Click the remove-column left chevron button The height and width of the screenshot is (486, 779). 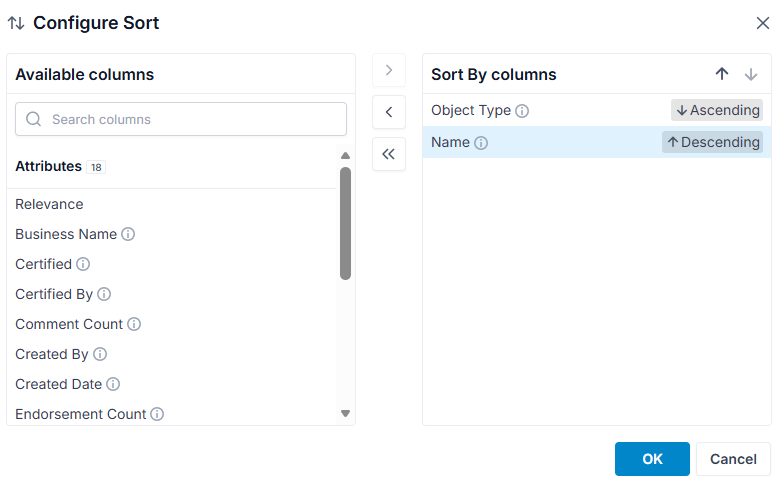(389, 112)
